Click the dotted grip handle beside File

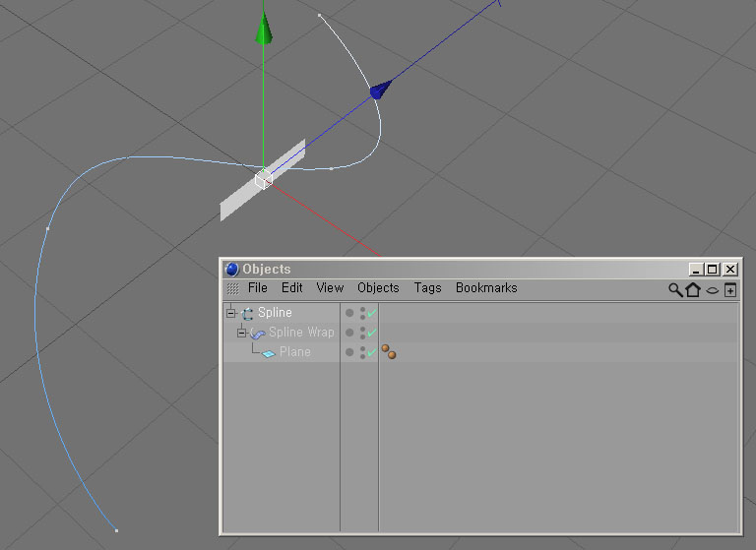[233, 288]
